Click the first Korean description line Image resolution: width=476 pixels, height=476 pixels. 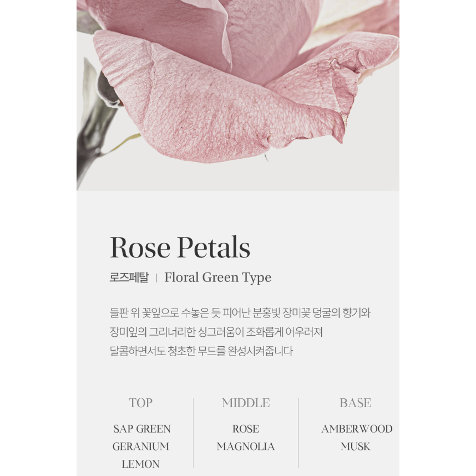(x=240, y=313)
